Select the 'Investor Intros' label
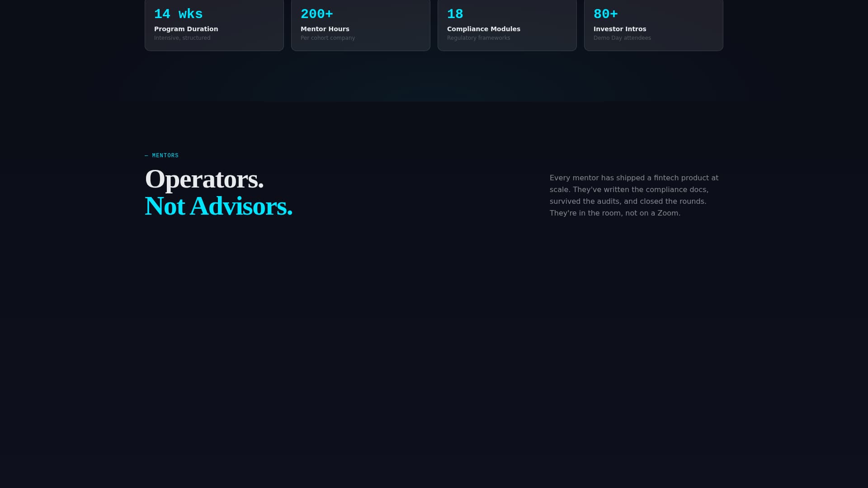Viewport: 868px width, 488px height. (620, 29)
